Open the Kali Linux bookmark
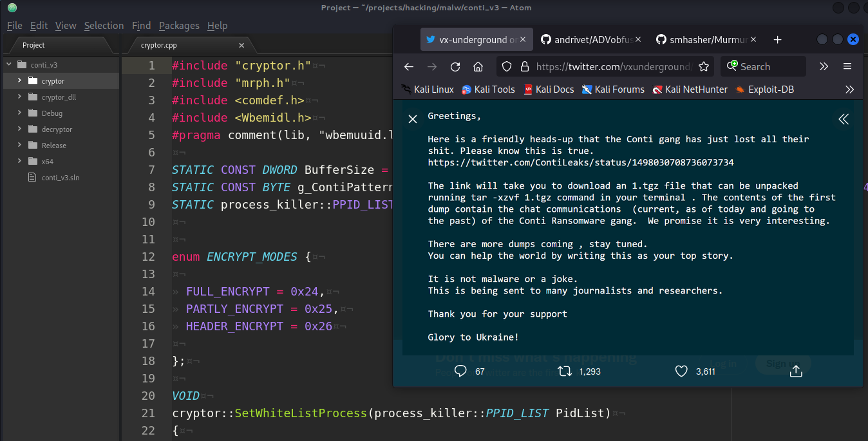Screen dimensions: 868x441 428,89
